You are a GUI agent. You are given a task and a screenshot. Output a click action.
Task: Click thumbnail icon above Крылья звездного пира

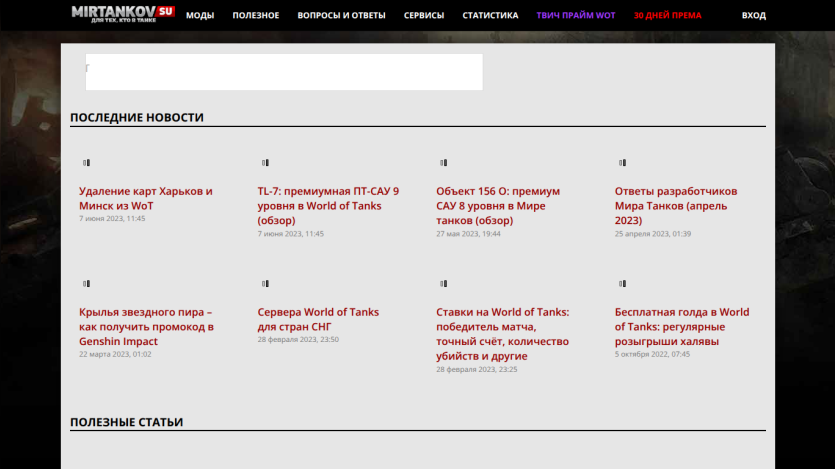(87, 284)
